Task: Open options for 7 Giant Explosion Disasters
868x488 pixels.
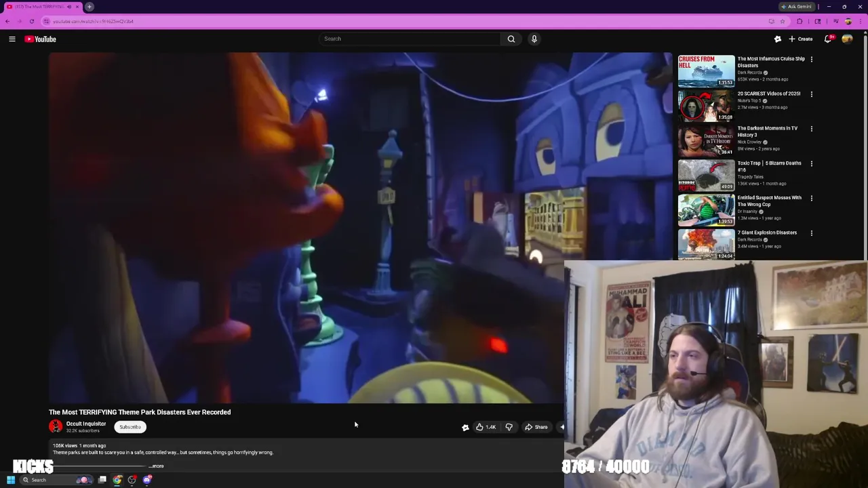Action: 812,233
